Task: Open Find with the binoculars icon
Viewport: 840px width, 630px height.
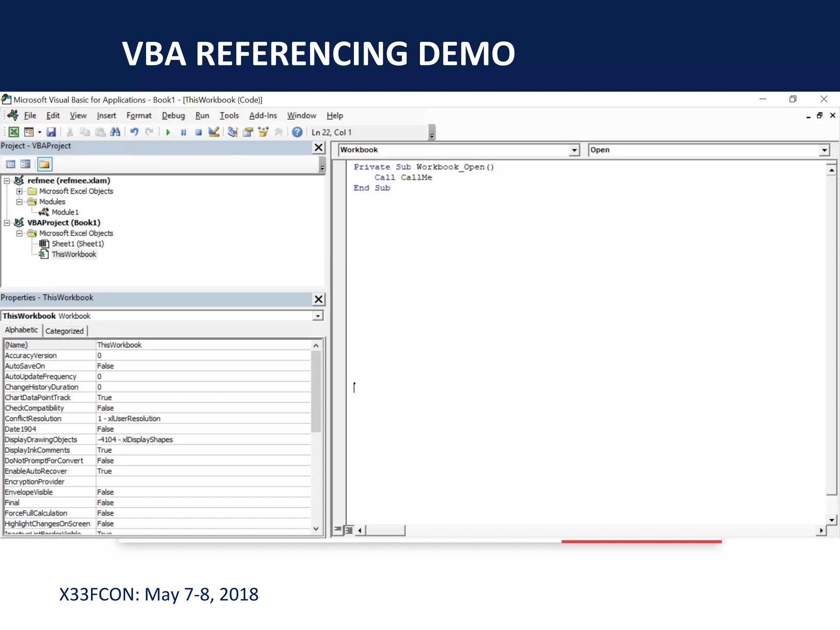Action: (x=115, y=132)
